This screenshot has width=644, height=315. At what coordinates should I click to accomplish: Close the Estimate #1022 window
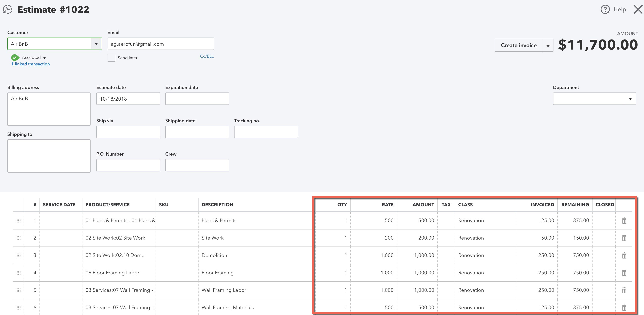pos(638,9)
